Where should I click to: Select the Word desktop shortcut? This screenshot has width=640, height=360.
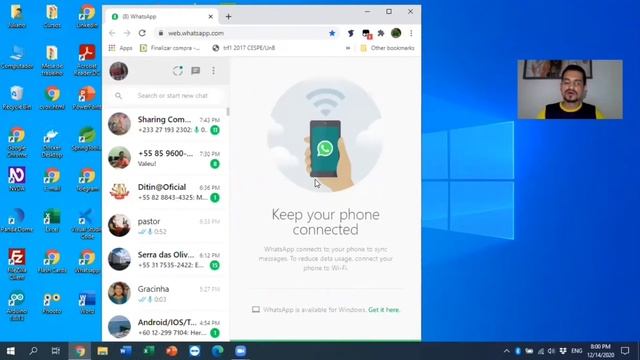click(x=87, y=302)
